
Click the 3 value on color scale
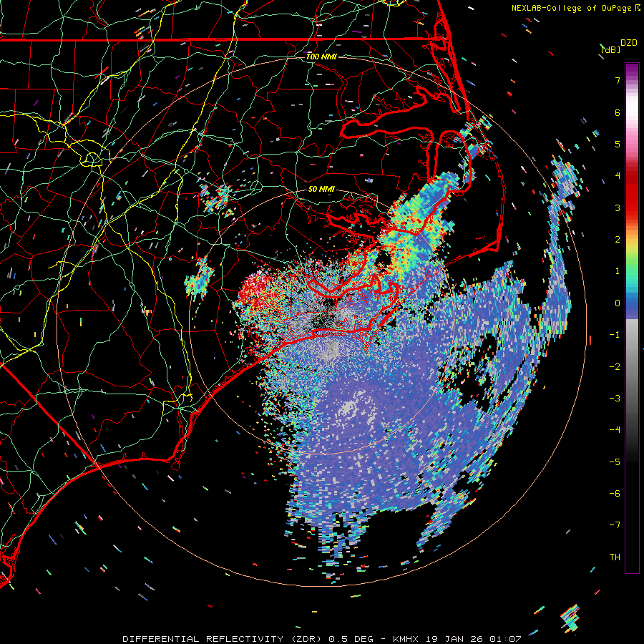coord(618,208)
